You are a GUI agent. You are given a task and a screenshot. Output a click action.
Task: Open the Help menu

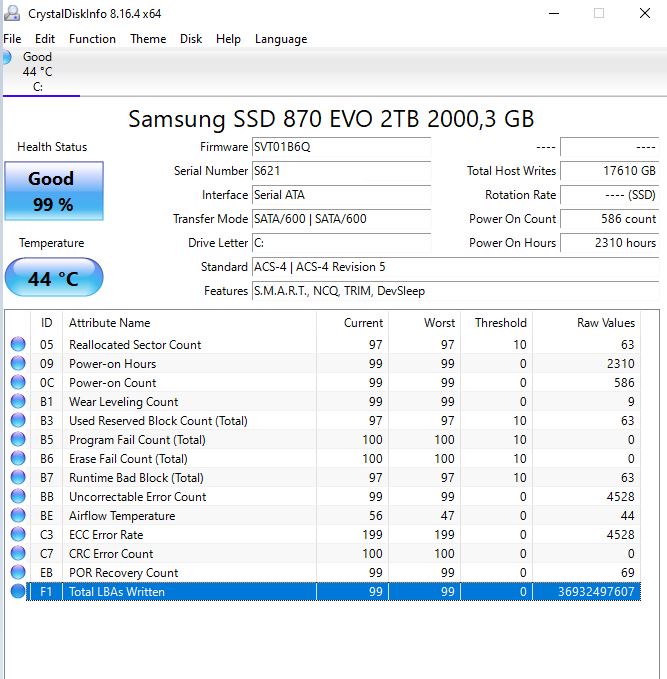click(x=228, y=39)
